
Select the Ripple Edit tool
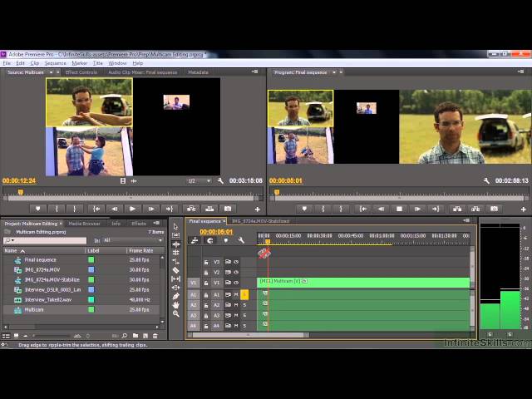click(x=175, y=244)
